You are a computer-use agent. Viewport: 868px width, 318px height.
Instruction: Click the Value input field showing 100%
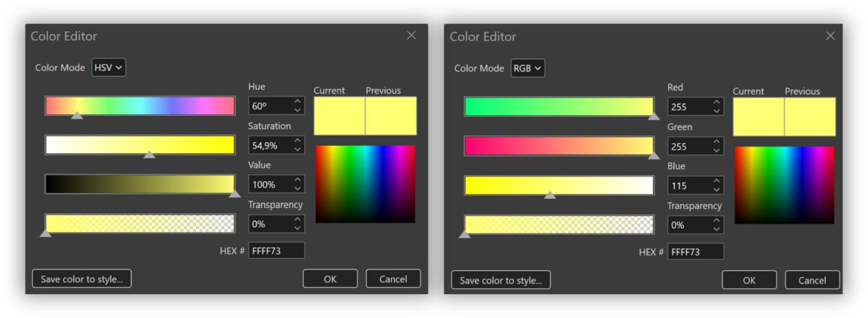click(x=270, y=184)
